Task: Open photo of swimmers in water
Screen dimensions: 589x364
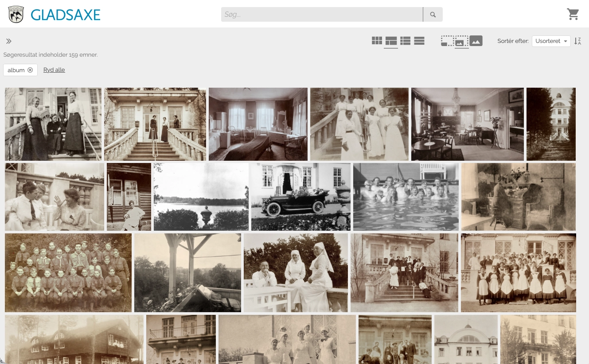Action: 406,197
